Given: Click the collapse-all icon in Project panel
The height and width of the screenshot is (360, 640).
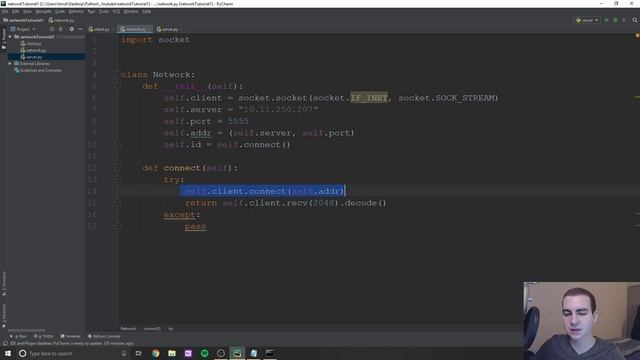Looking at the screenshot, I should (x=61, y=29).
